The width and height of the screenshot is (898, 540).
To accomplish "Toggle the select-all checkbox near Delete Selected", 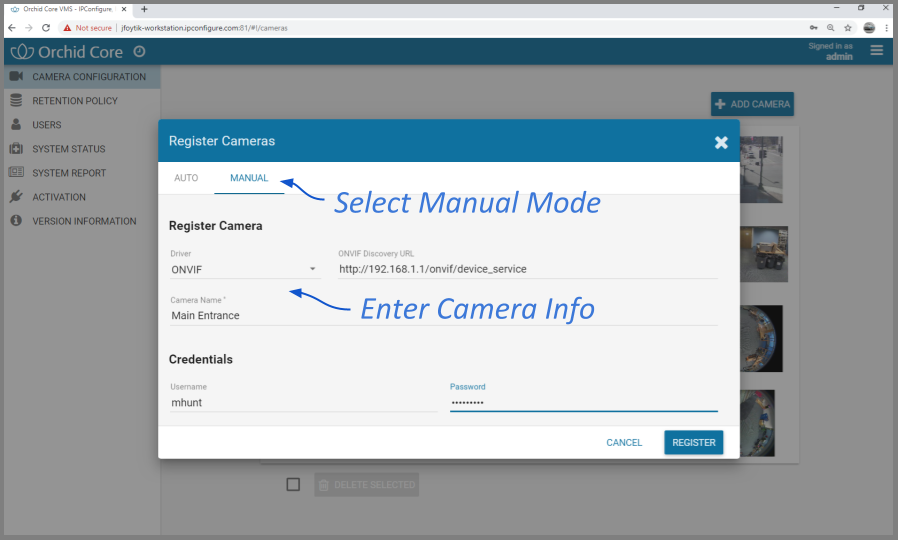I will pyautogui.click(x=293, y=484).
